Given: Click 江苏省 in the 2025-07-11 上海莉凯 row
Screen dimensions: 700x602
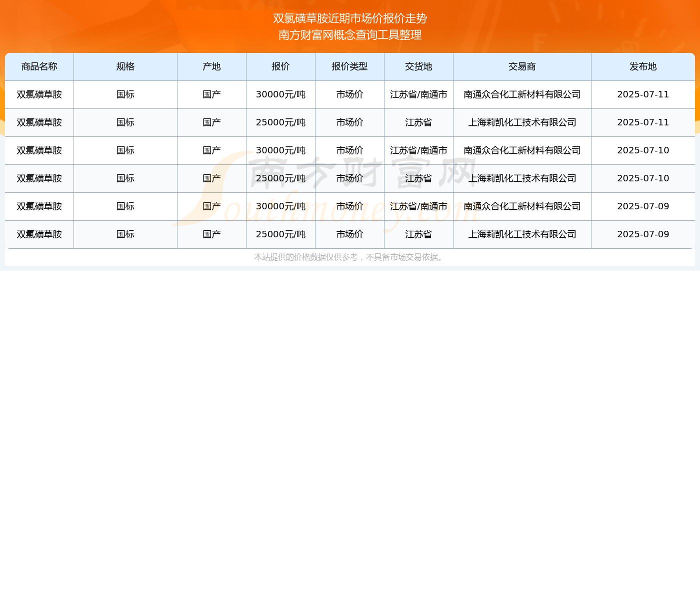Looking at the screenshot, I should click(x=418, y=122).
